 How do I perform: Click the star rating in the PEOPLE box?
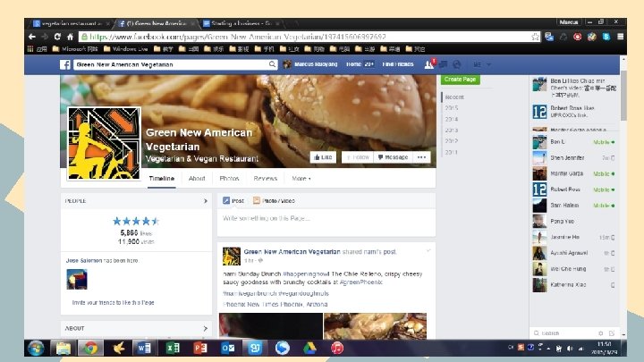tap(136, 222)
